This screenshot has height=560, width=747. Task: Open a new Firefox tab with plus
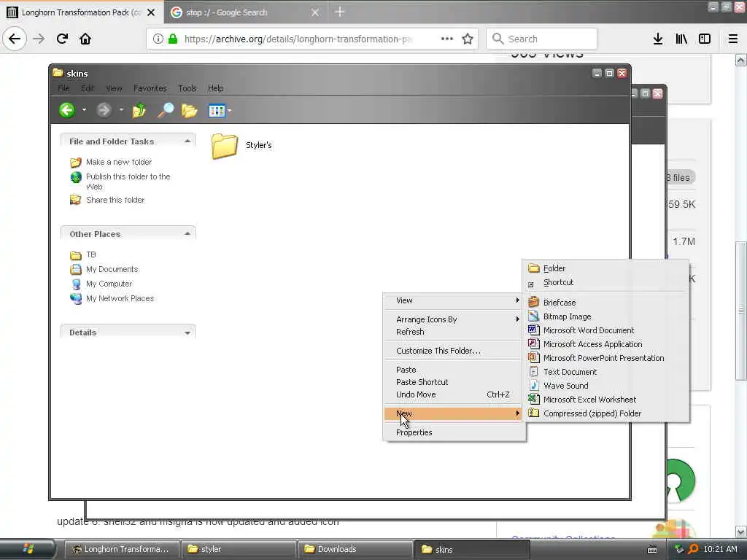[340, 12]
